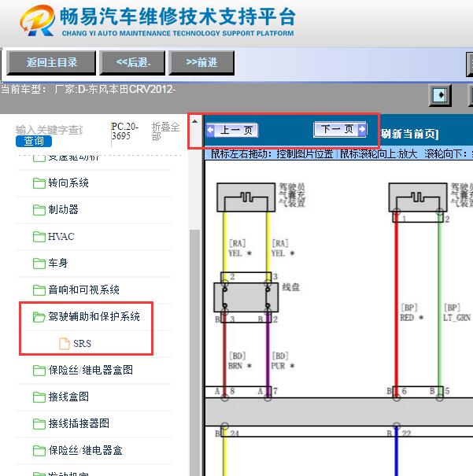The height and width of the screenshot is (476, 473).
Task: Click the tree panel vertical scrollbar thumb
Action: (x=194, y=352)
